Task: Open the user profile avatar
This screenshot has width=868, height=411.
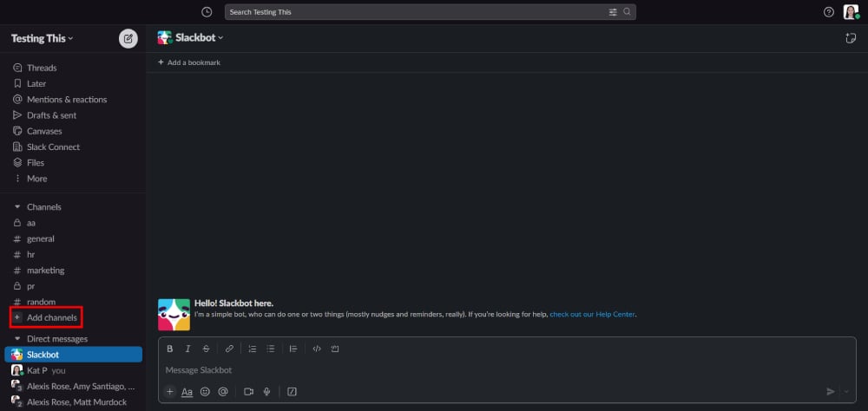Action: [851, 11]
